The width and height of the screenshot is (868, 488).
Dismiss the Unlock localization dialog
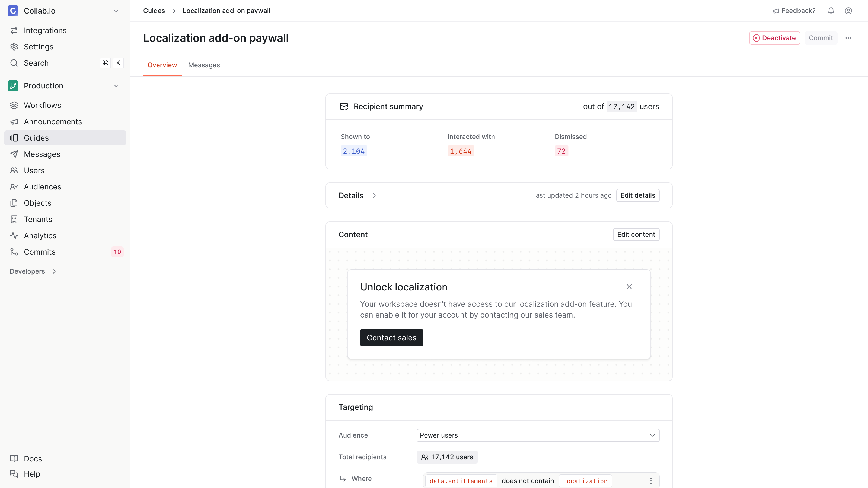629,286
